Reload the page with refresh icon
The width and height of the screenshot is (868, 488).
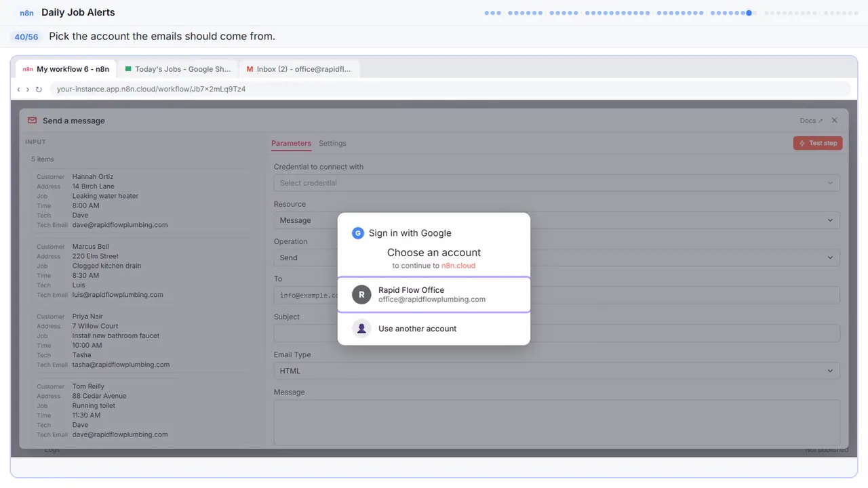[x=39, y=89]
